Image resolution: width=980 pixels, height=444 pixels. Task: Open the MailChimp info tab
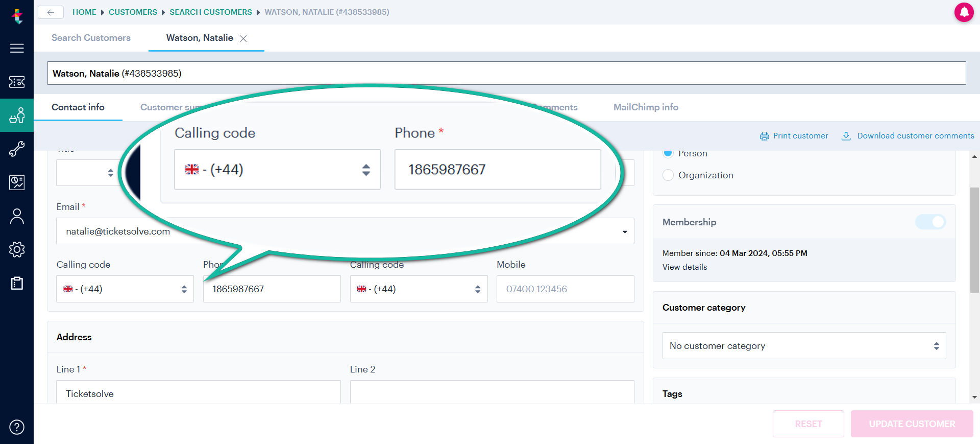646,107
